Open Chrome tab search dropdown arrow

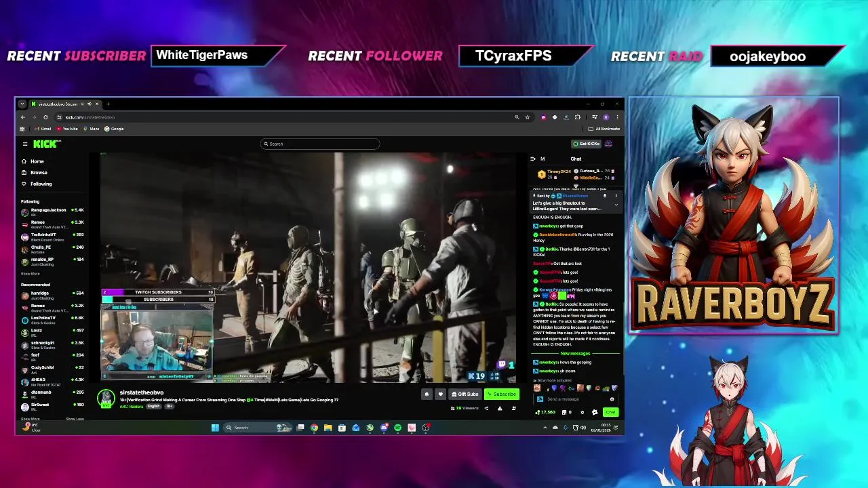coord(22,104)
